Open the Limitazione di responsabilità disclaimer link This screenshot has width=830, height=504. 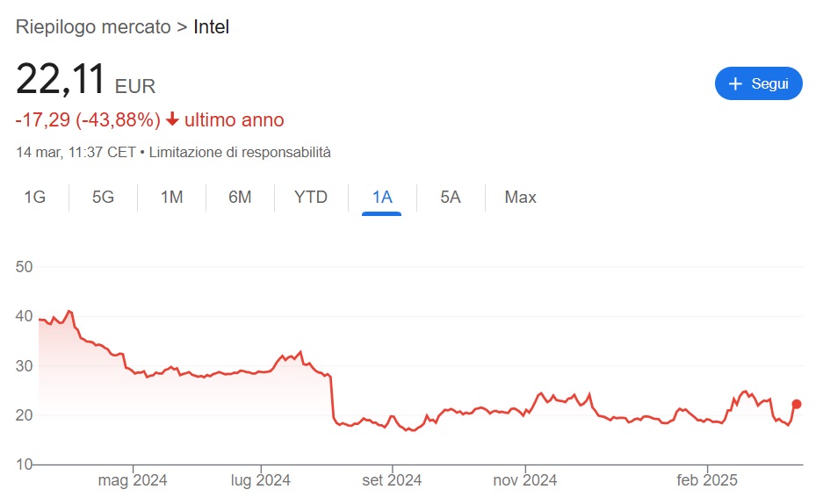[240, 152]
